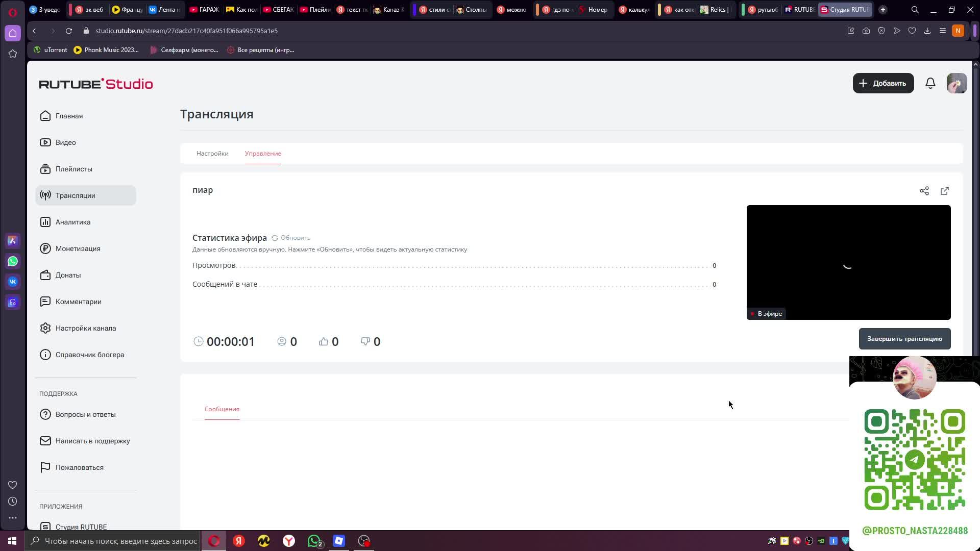Refresh stream statistics via Обновить
Screen dimensions: 980x551
click(x=291, y=238)
